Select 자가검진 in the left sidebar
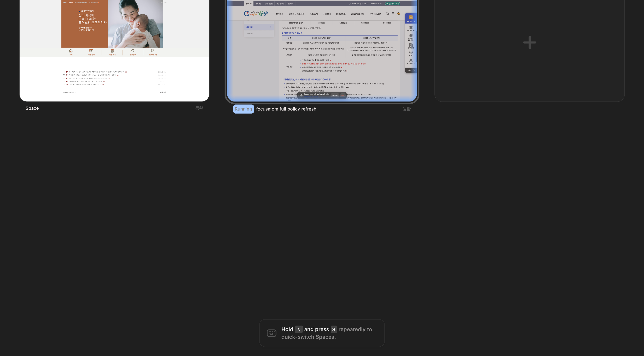The width and height of the screenshot is (644, 356). click(x=249, y=33)
